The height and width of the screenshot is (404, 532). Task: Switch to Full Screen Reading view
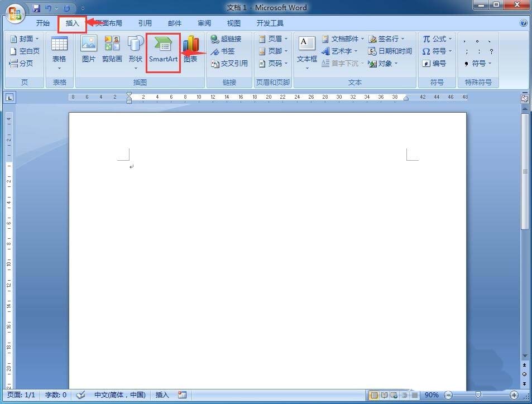[384, 395]
